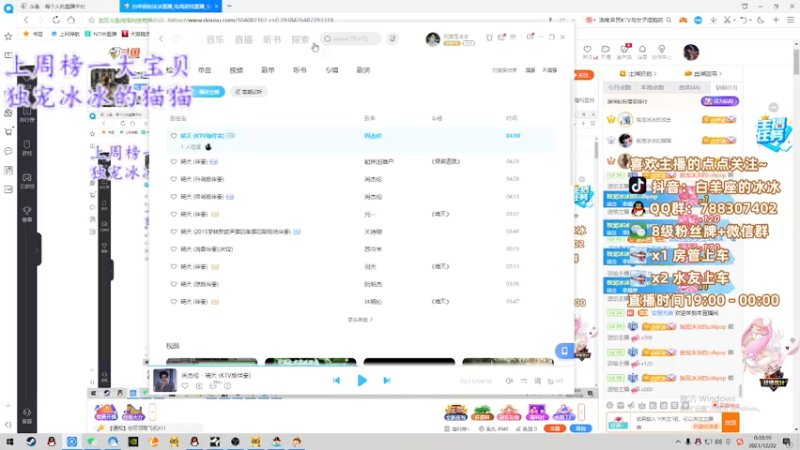Screen dimensions: 800x450
Task: Click the 批量操作 button
Action: point(248,92)
